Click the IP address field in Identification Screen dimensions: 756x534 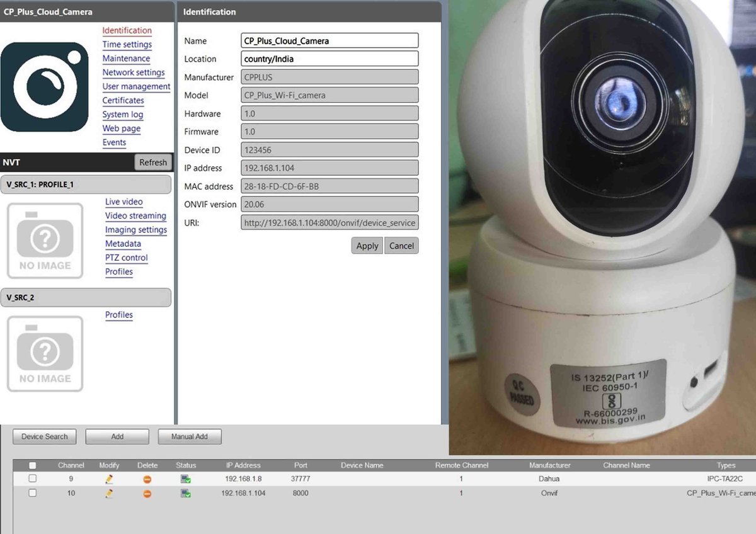pos(329,168)
